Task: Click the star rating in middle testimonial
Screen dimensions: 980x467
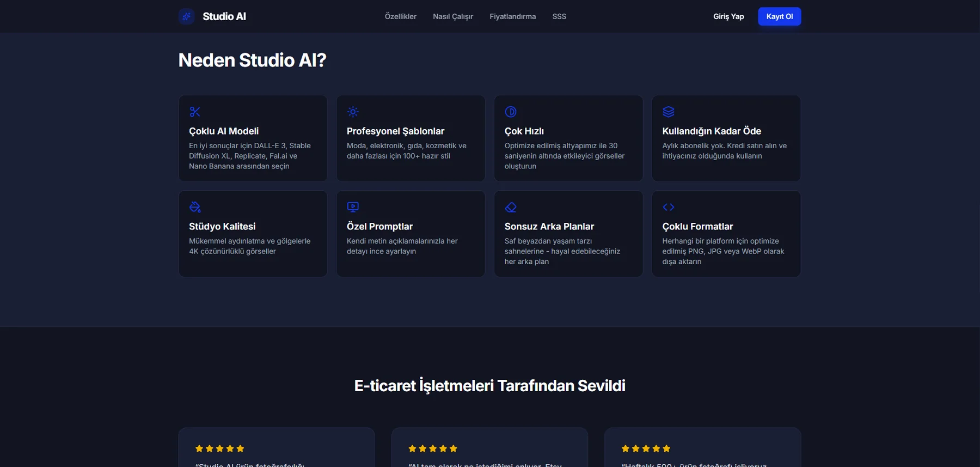Action: click(x=433, y=448)
